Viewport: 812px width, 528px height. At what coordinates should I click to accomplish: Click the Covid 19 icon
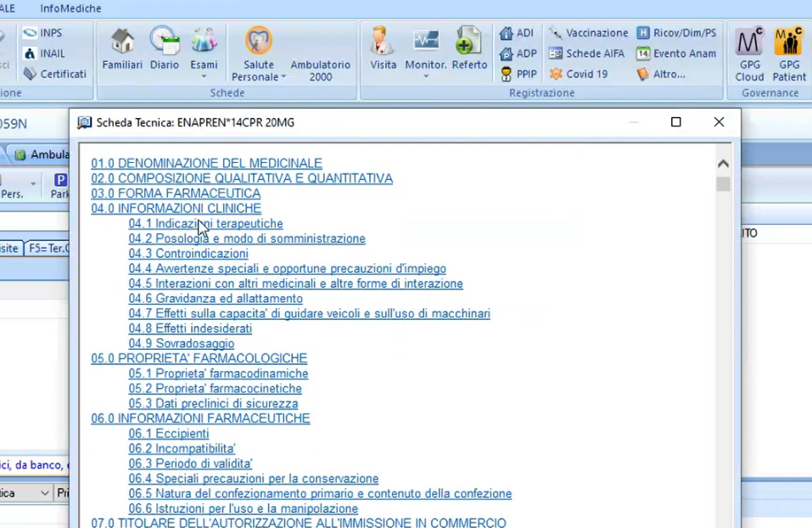coord(579,74)
